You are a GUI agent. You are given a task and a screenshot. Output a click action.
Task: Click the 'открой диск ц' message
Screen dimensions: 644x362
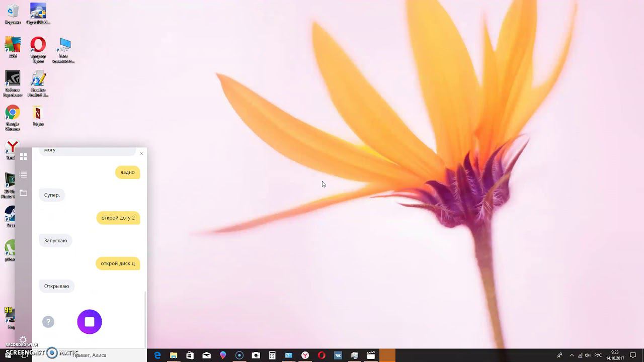pos(118,263)
